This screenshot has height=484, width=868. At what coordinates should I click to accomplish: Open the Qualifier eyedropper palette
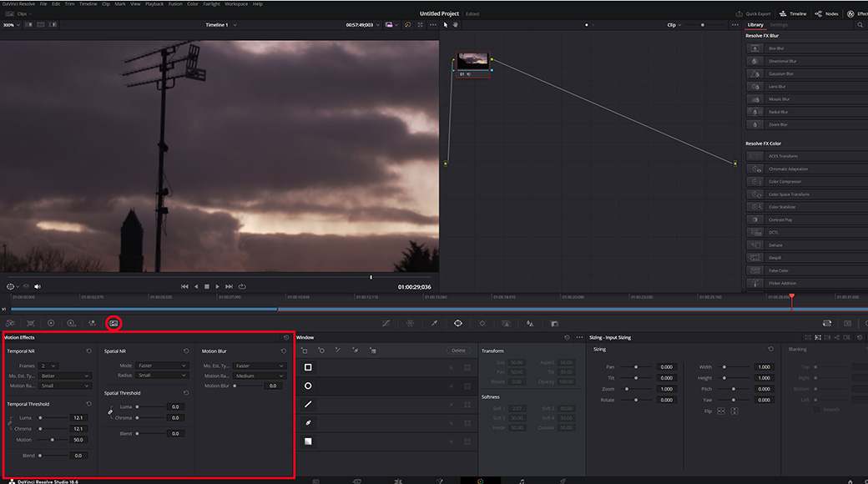tap(434, 324)
